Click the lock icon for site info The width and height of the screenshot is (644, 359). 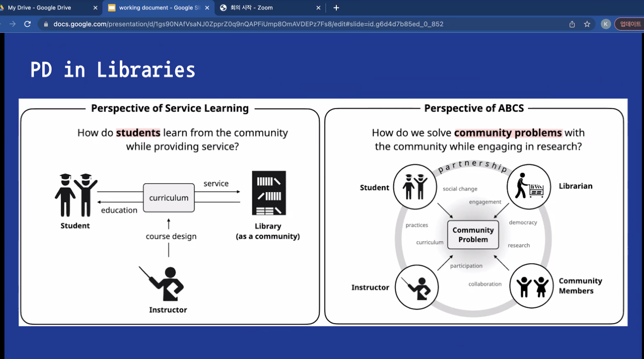pyautogui.click(x=46, y=24)
